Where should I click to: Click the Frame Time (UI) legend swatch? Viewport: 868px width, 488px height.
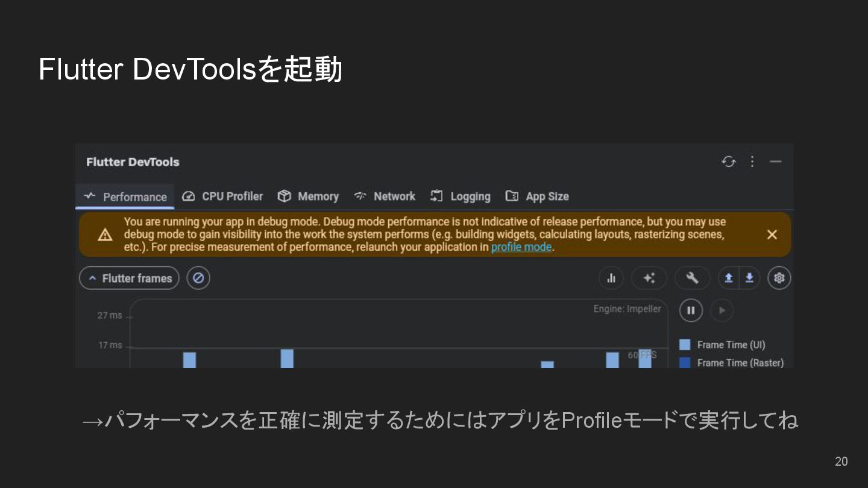tap(685, 345)
